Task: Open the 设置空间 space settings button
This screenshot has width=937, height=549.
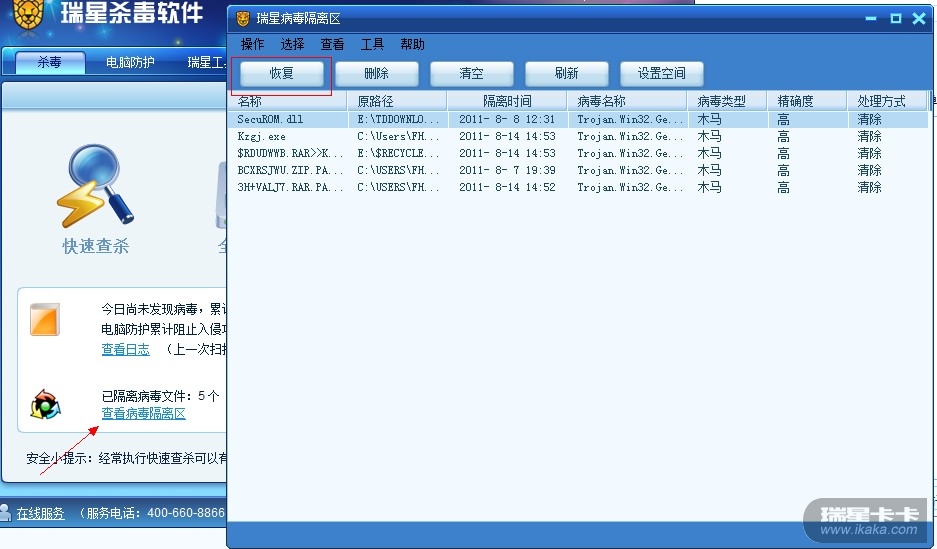Action: [662, 73]
